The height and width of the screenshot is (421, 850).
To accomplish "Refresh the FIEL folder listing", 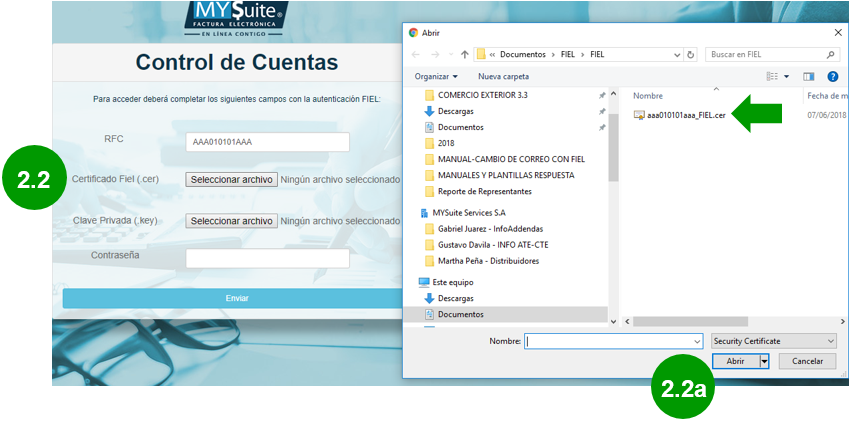I will click(x=691, y=55).
